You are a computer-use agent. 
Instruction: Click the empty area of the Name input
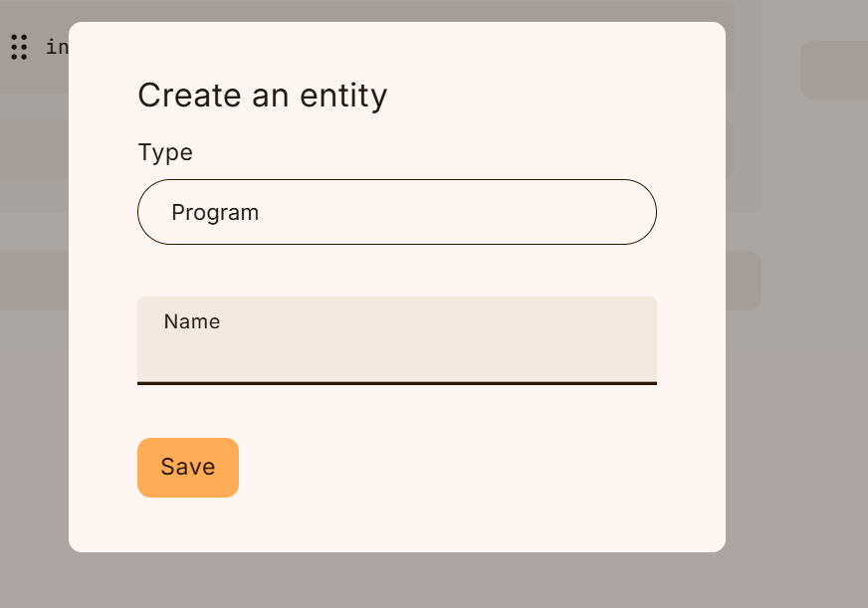tap(397, 357)
